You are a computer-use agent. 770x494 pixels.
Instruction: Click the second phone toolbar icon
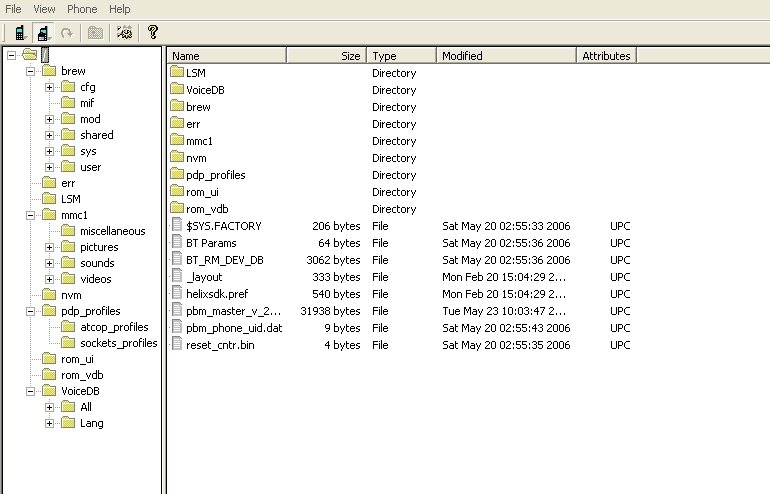43,32
